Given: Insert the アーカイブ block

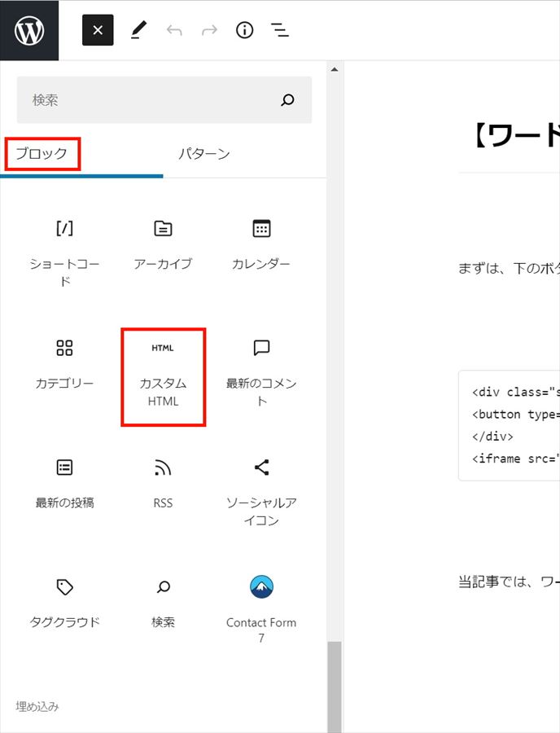Looking at the screenshot, I should 163,243.
